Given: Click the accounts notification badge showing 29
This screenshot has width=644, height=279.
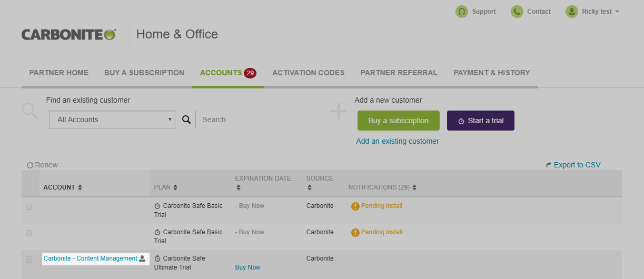Looking at the screenshot, I should (250, 73).
